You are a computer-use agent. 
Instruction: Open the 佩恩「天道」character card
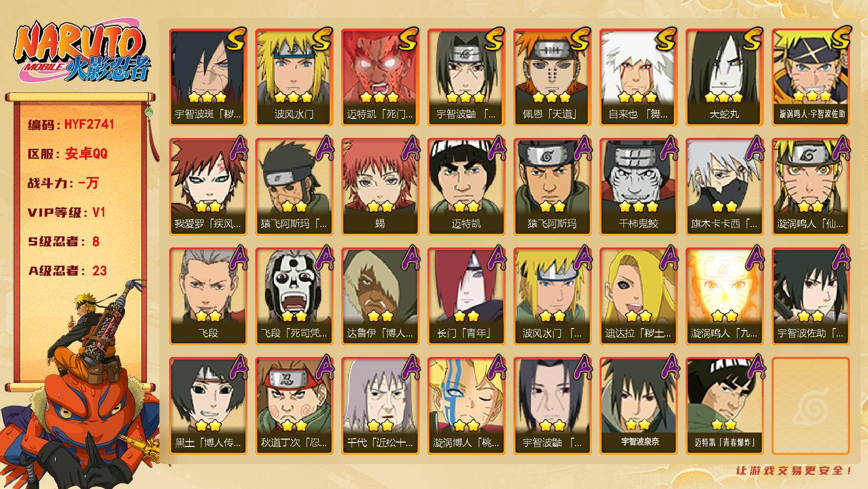pos(552,77)
